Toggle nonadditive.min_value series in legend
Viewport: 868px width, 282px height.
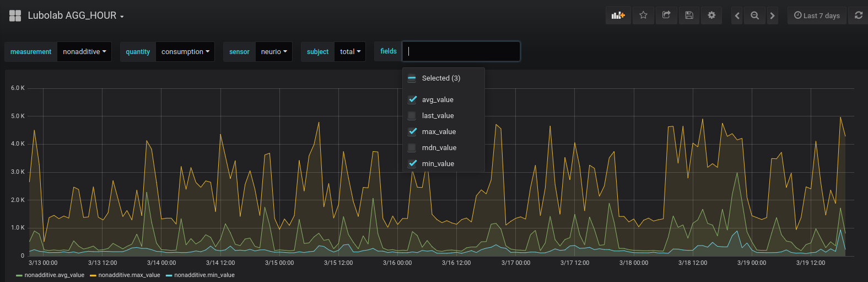tap(204, 275)
